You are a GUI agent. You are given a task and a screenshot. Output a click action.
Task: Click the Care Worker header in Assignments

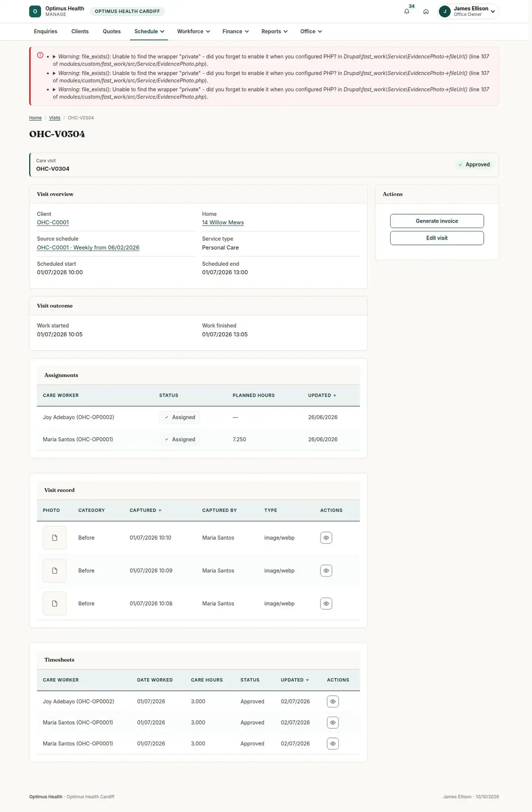coord(61,396)
